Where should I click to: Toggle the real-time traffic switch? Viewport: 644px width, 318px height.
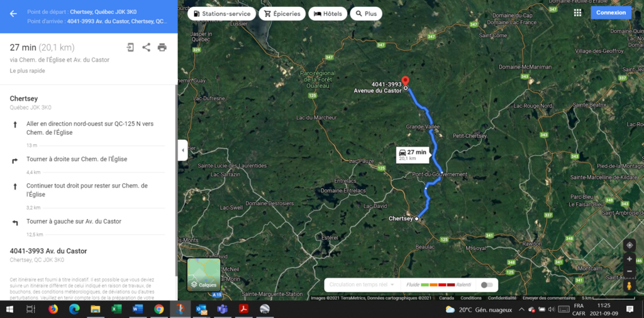[487, 285]
